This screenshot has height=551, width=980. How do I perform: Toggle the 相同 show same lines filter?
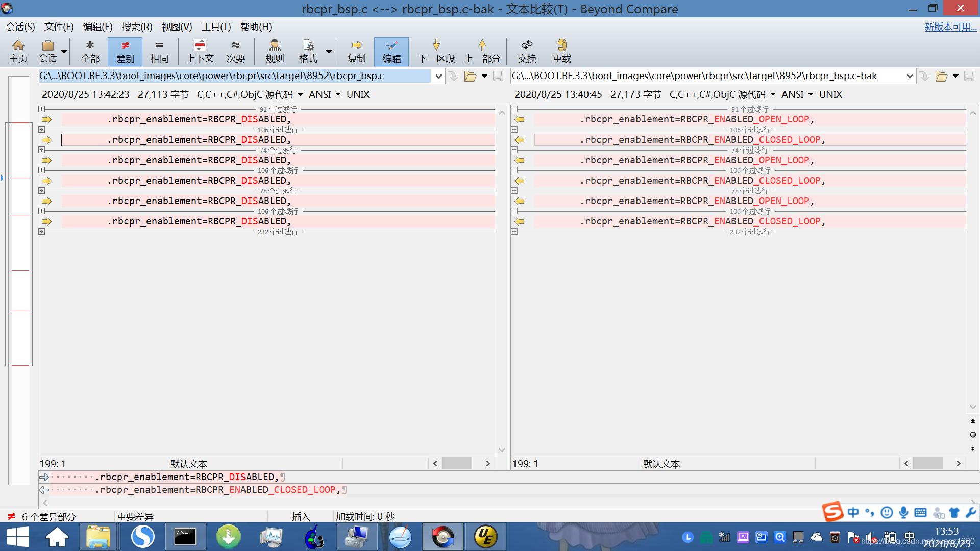point(159,51)
